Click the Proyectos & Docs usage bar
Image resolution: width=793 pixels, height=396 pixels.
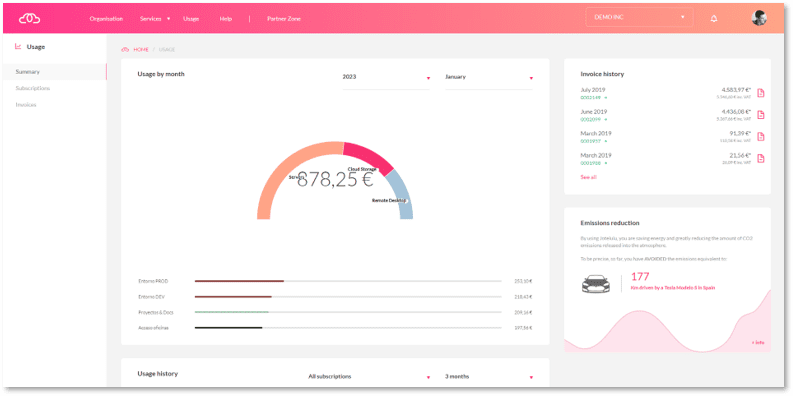(348, 312)
